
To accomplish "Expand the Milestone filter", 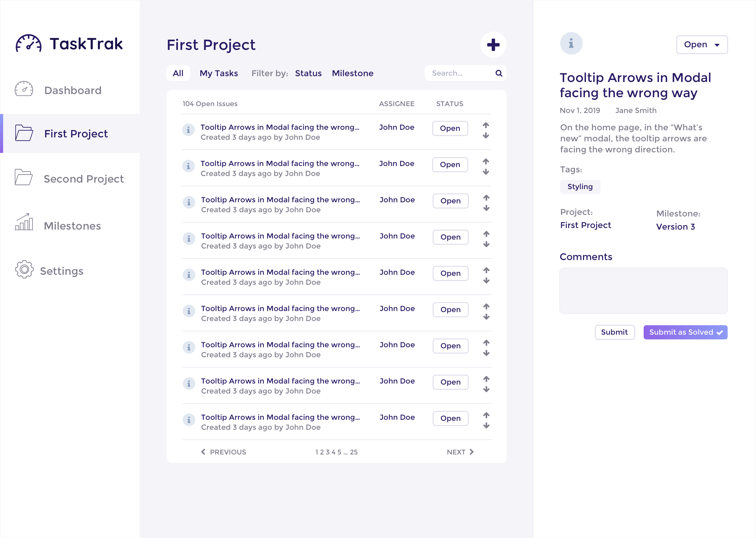I will pyautogui.click(x=353, y=73).
